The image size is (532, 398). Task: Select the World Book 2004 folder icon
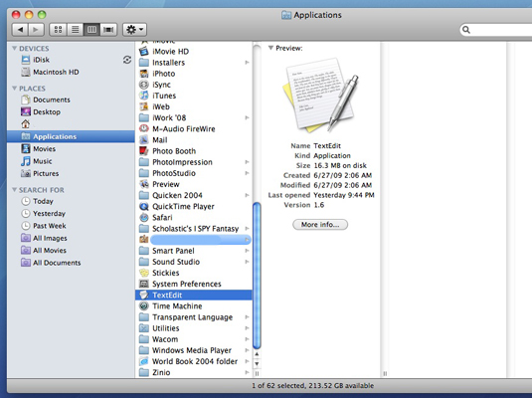pyautogui.click(x=144, y=361)
